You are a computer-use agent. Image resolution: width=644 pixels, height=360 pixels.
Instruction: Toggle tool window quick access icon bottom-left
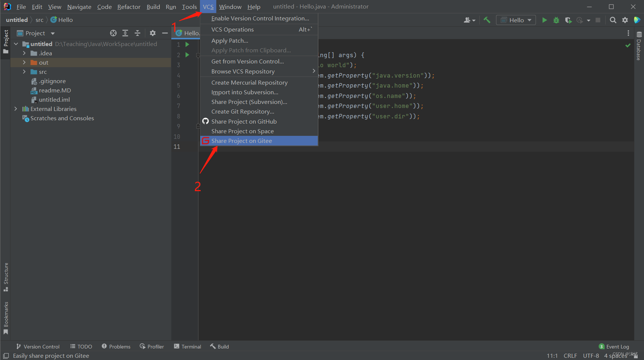6,356
